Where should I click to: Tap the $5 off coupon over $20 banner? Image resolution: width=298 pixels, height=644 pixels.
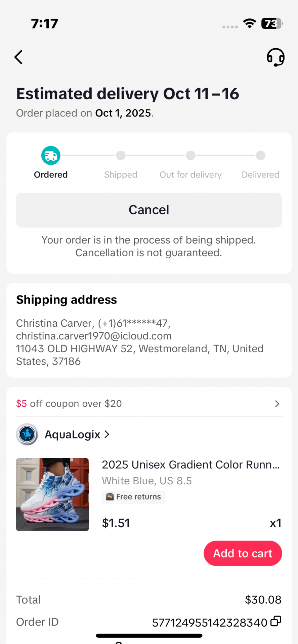click(x=69, y=404)
